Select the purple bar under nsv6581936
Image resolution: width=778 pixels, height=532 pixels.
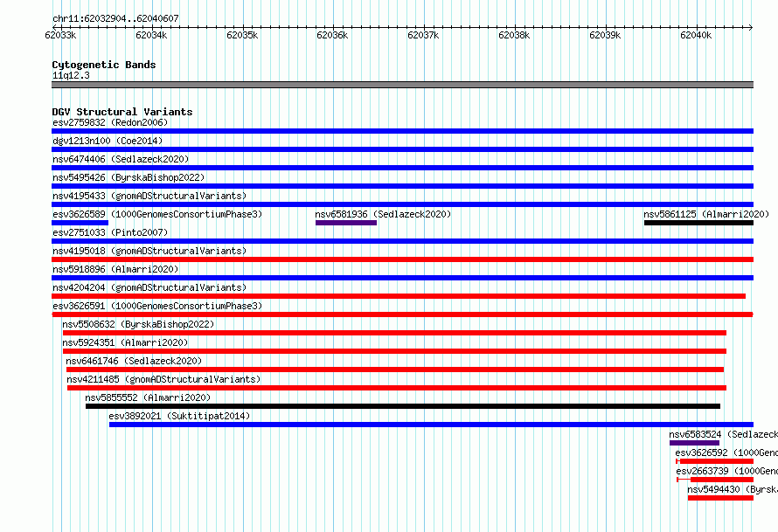346,223
